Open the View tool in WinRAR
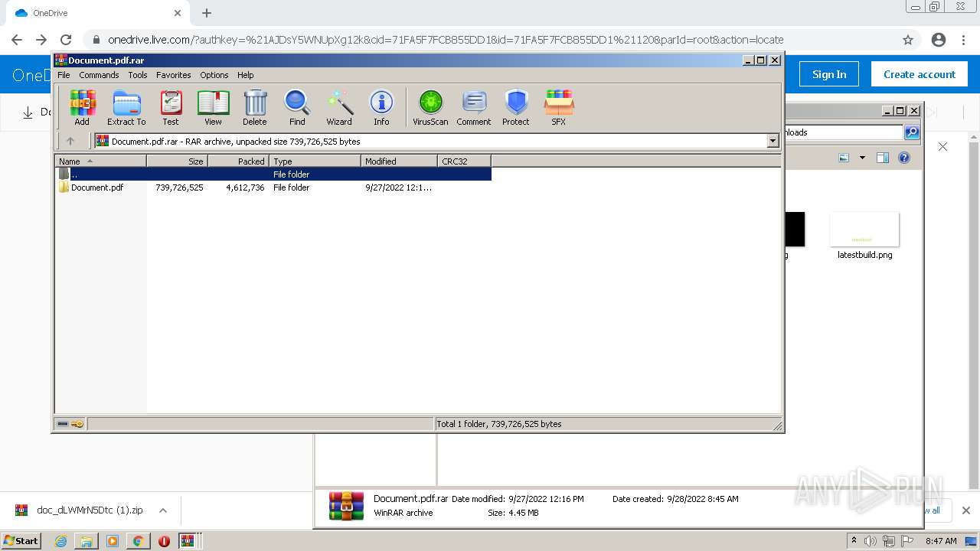 click(x=213, y=107)
